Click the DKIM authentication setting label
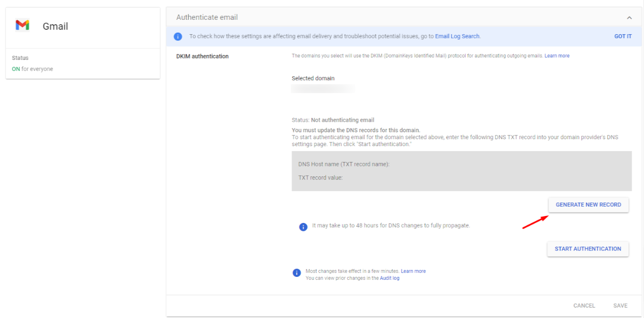Viewport: 644px width, 318px height. [x=202, y=56]
